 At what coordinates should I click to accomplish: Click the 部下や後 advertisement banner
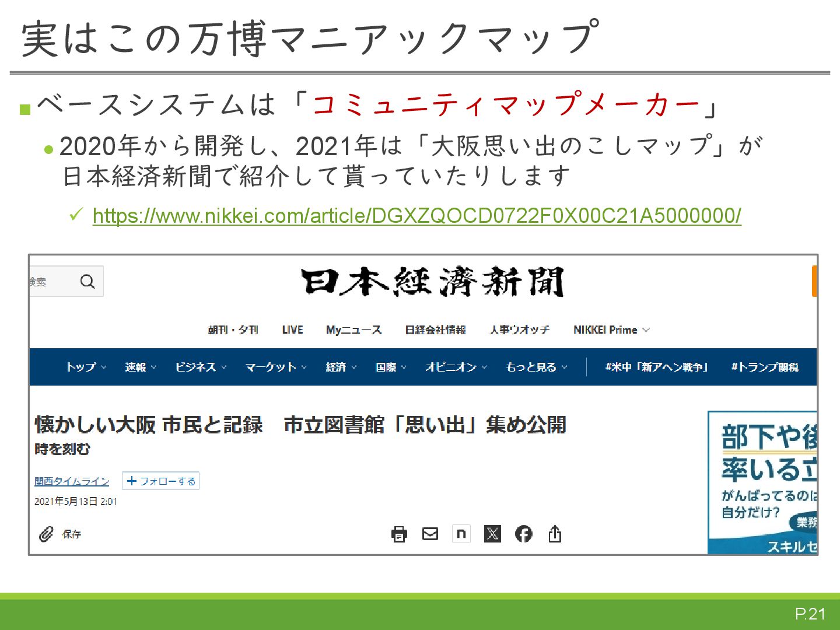tap(762, 482)
